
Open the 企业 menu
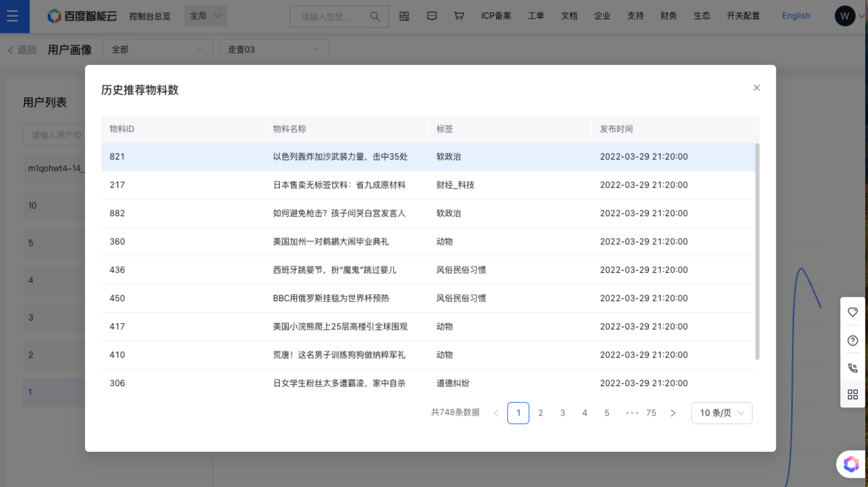pyautogui.click(x=602, y=16)
